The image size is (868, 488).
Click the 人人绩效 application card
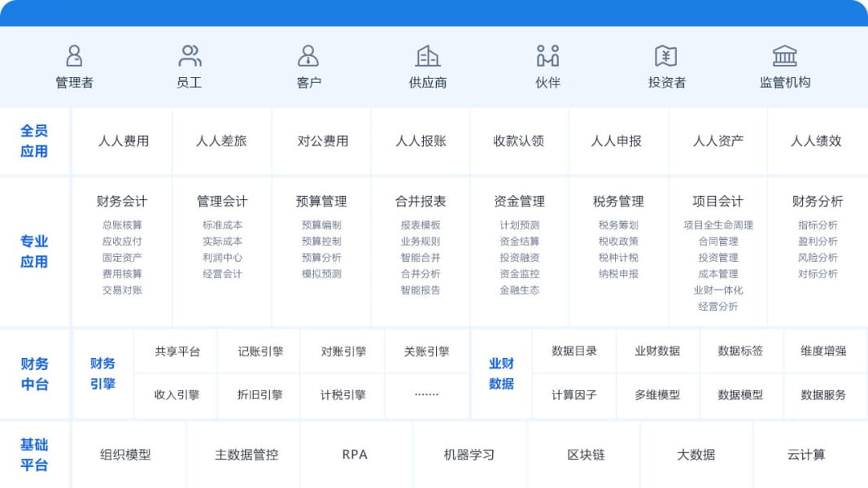pos(816,140)
